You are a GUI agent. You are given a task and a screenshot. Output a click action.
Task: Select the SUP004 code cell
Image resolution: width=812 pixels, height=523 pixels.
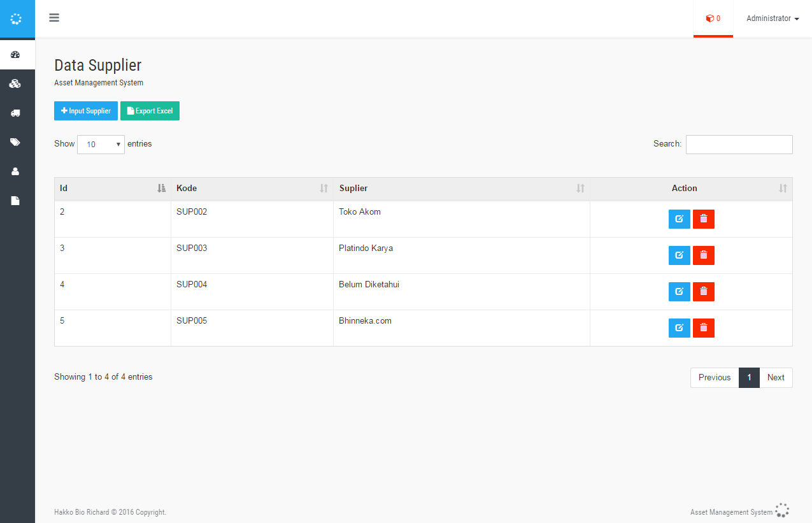(252, 292)
